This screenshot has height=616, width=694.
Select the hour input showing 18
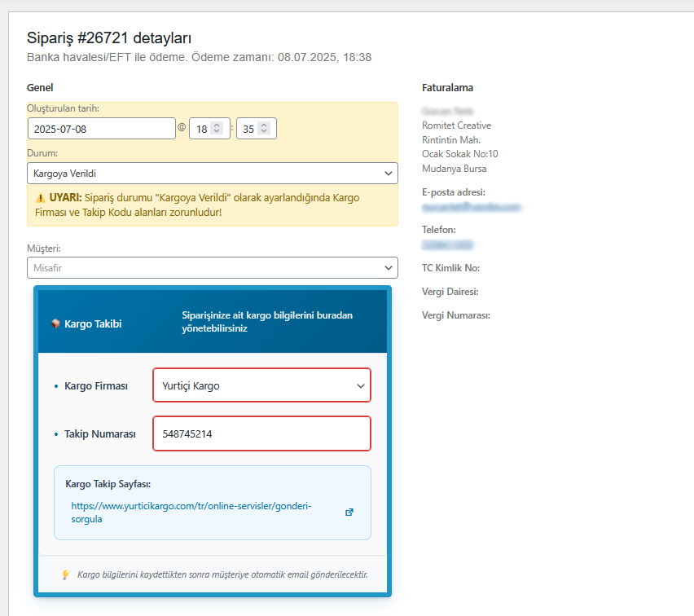200,129
